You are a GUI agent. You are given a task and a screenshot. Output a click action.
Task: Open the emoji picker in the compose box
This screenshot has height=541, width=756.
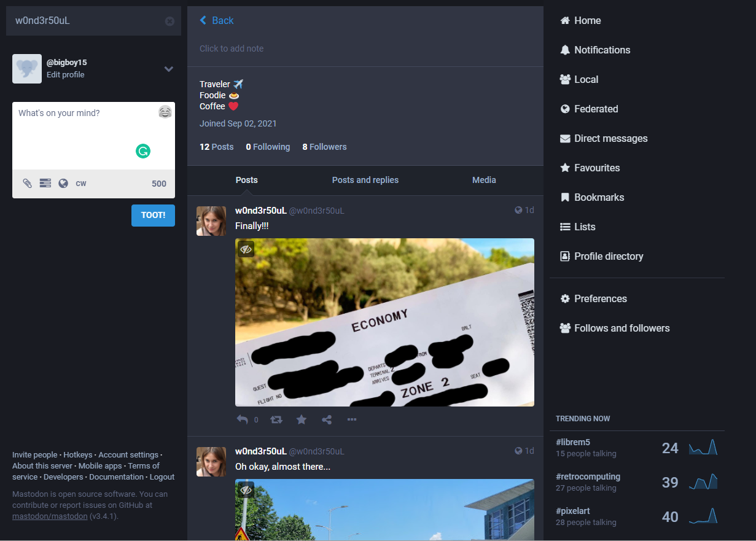pos(165,112)
